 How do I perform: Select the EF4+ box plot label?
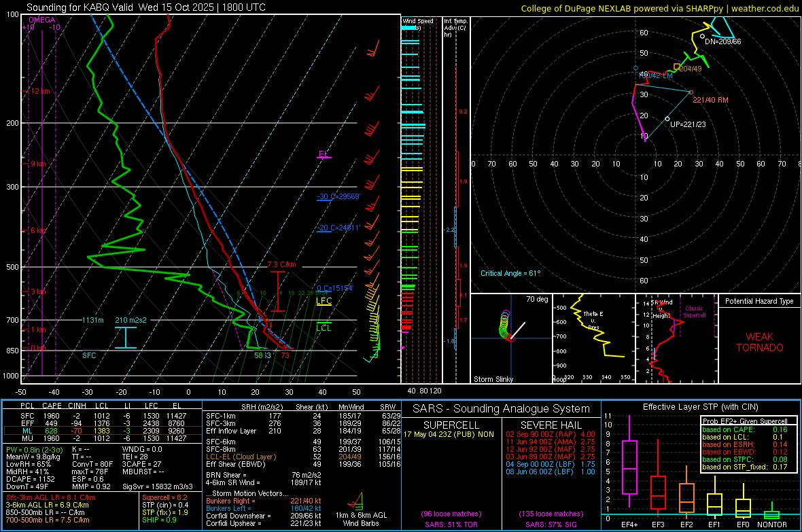click(x=629, y=525)
